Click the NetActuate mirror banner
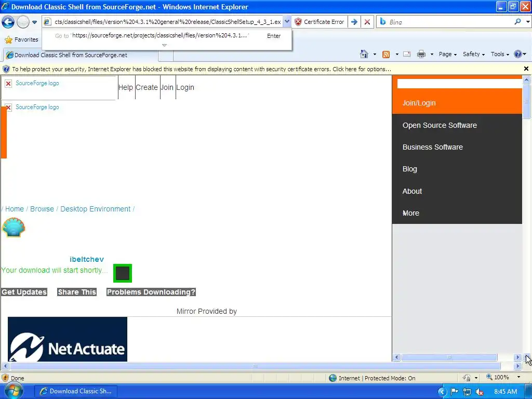 pyautogui.click(x=68, y=339)
